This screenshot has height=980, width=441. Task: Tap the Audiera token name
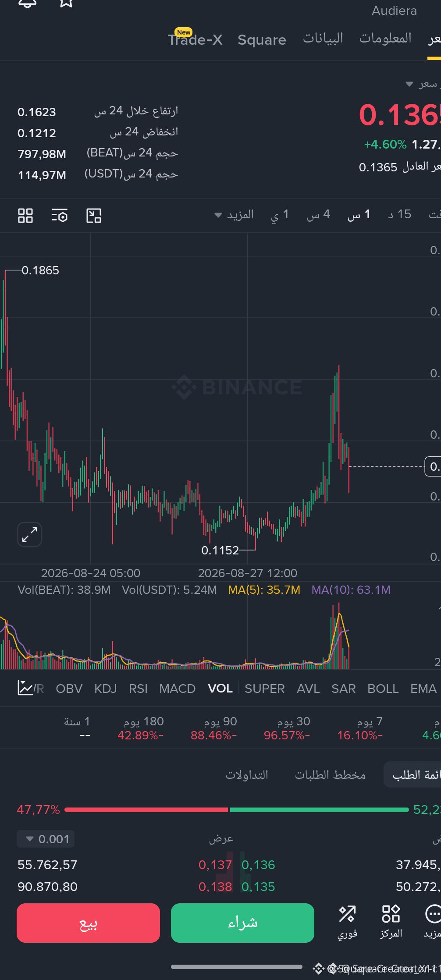(394, 11)
